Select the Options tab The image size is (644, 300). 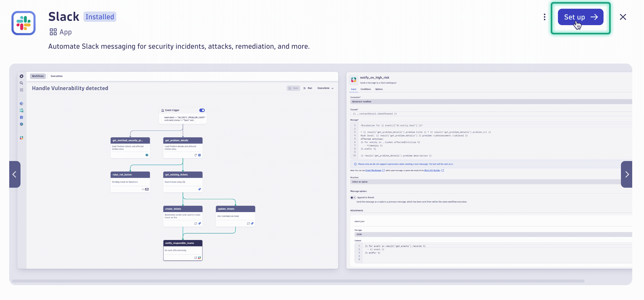379,89
